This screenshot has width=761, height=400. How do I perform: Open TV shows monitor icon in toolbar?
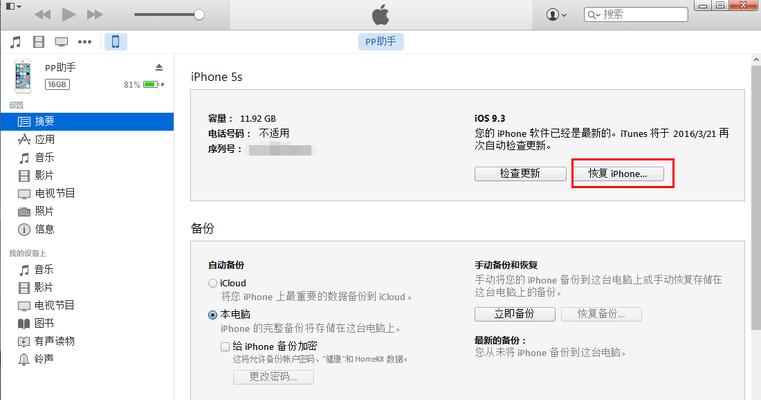62,42
